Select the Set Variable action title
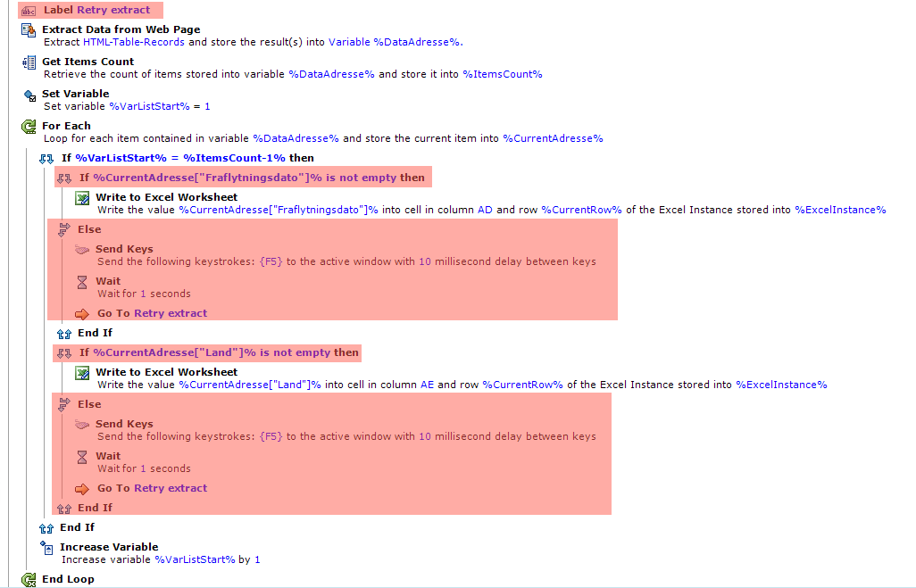916x588 pixels. coord(75,94)
